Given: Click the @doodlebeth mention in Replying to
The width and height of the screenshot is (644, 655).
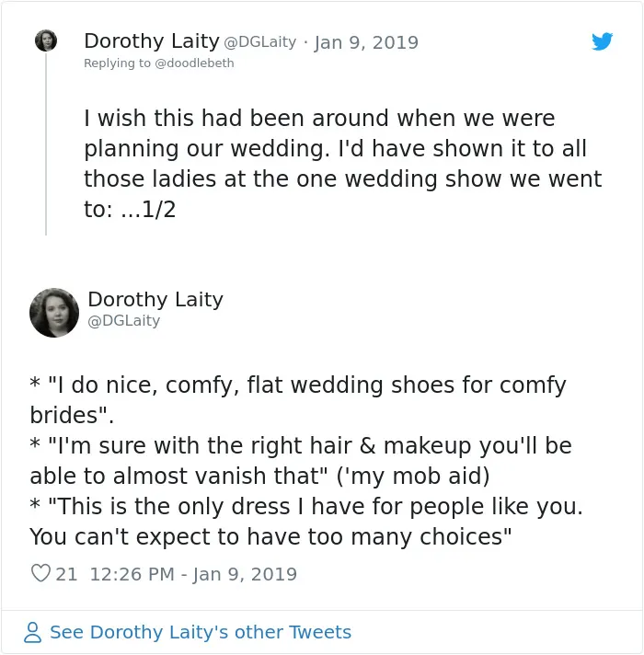Looking at the screenshot, I should (194, 63).
